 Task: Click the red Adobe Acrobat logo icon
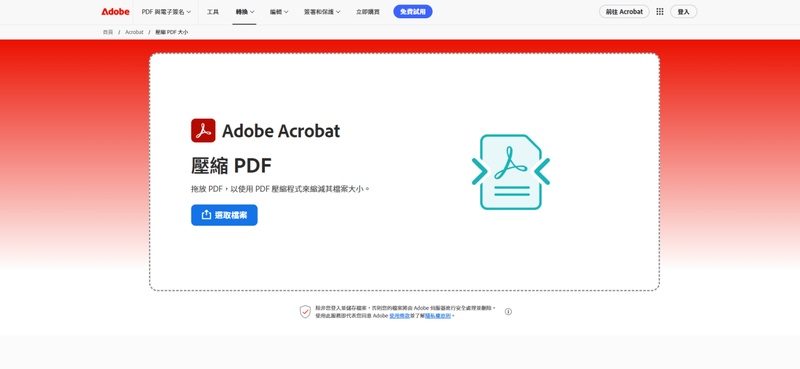203,131
